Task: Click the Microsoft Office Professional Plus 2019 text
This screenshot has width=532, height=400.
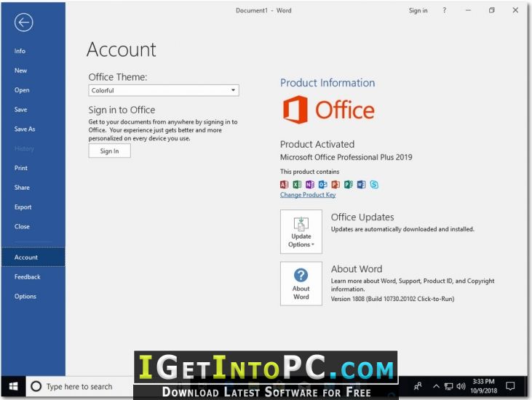Action: tap(346, 157)
